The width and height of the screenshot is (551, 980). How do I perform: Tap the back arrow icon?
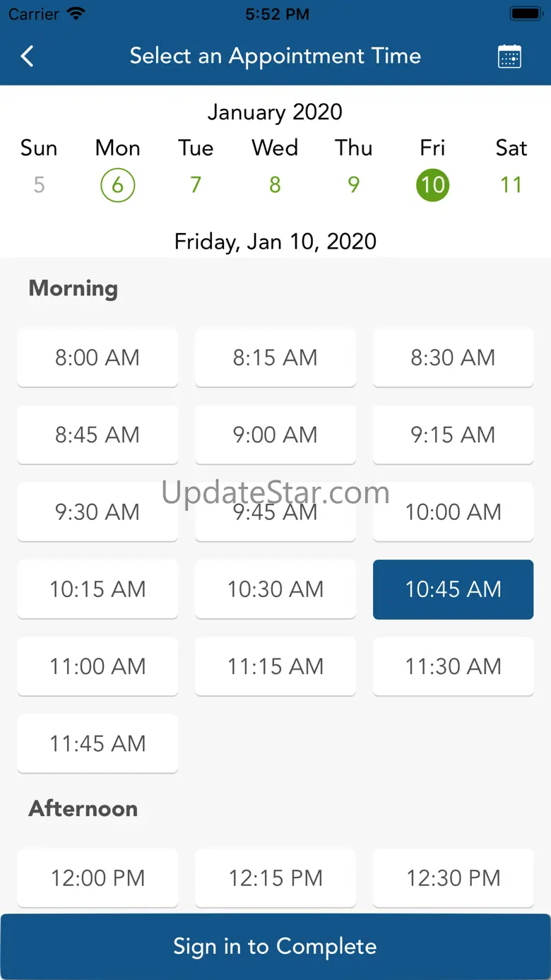tap(28, 56)
